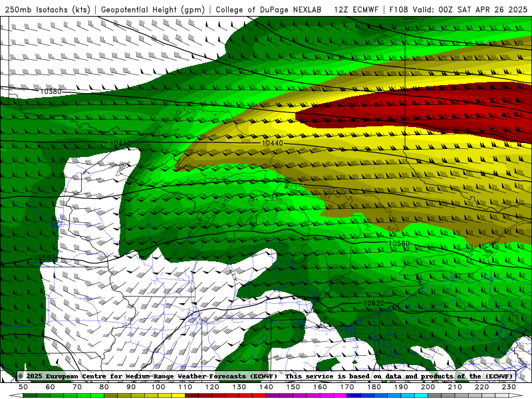Click the 70 value on the color scale

coord(77,387)
